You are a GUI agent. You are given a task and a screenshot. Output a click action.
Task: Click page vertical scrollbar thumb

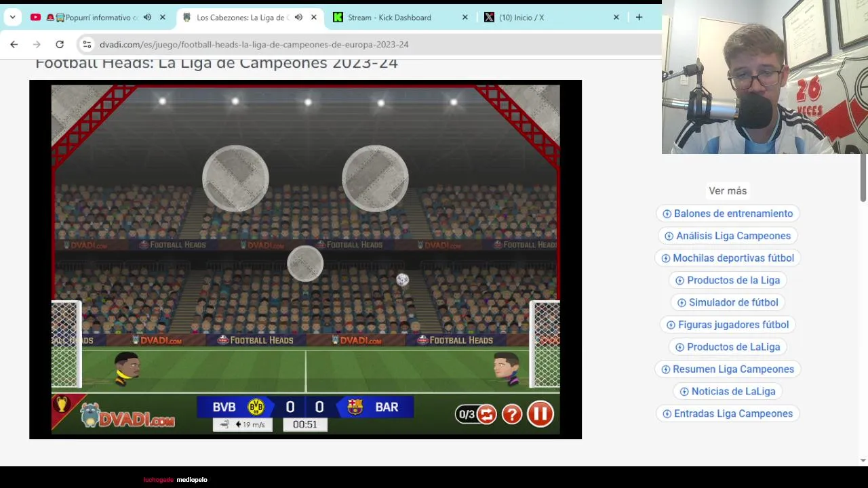[x=863, y=178]
